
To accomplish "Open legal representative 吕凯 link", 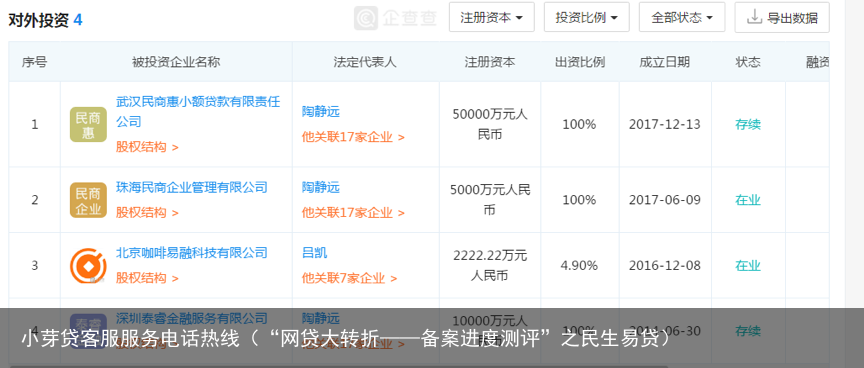I will coord(315,253).
